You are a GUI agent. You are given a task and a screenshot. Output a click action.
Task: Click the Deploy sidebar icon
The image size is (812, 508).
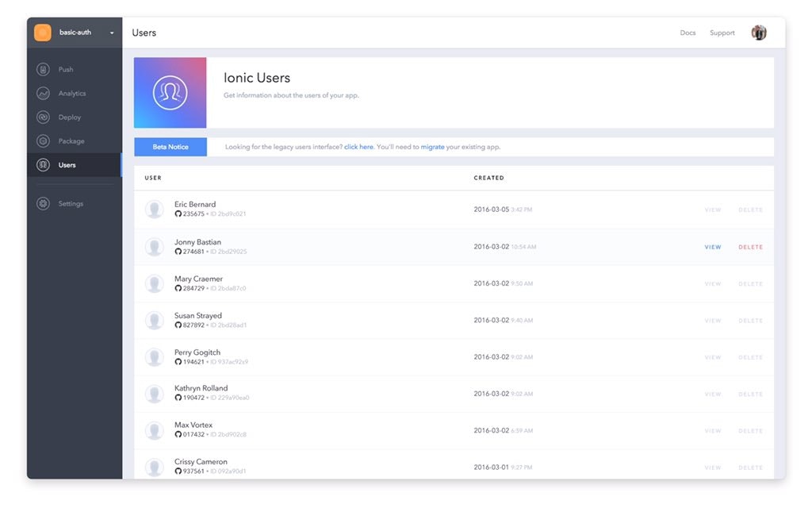43,117
